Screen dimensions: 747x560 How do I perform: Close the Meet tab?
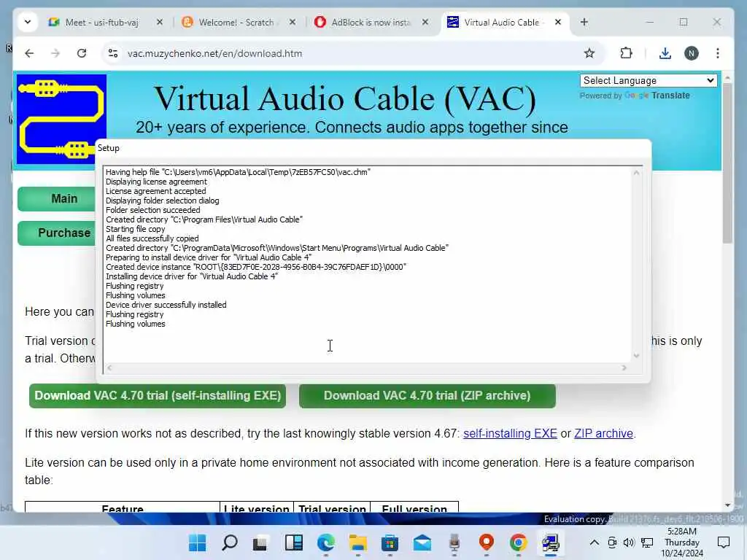point(160,22)
